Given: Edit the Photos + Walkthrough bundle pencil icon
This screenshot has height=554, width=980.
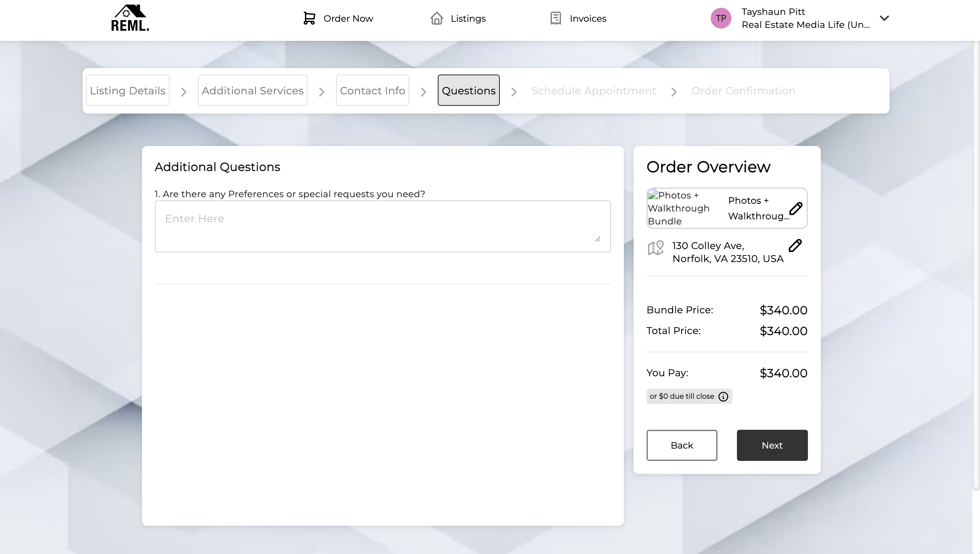Looking at the screenshot, I should click(x=796, y=208).
